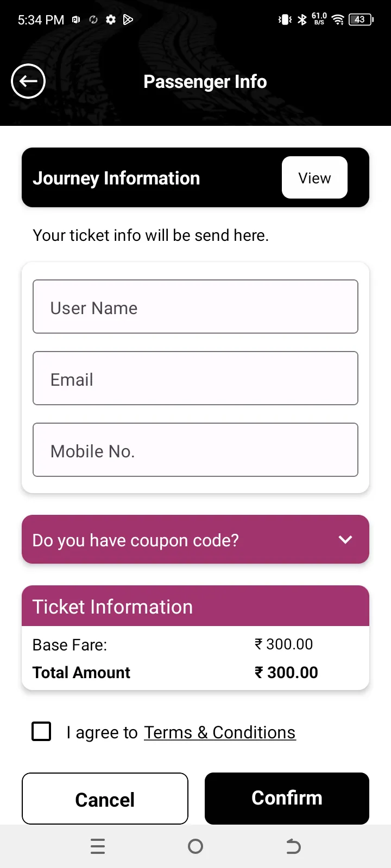Focus the Mobile No. field
391x868 pixels.
coord(195,450)
